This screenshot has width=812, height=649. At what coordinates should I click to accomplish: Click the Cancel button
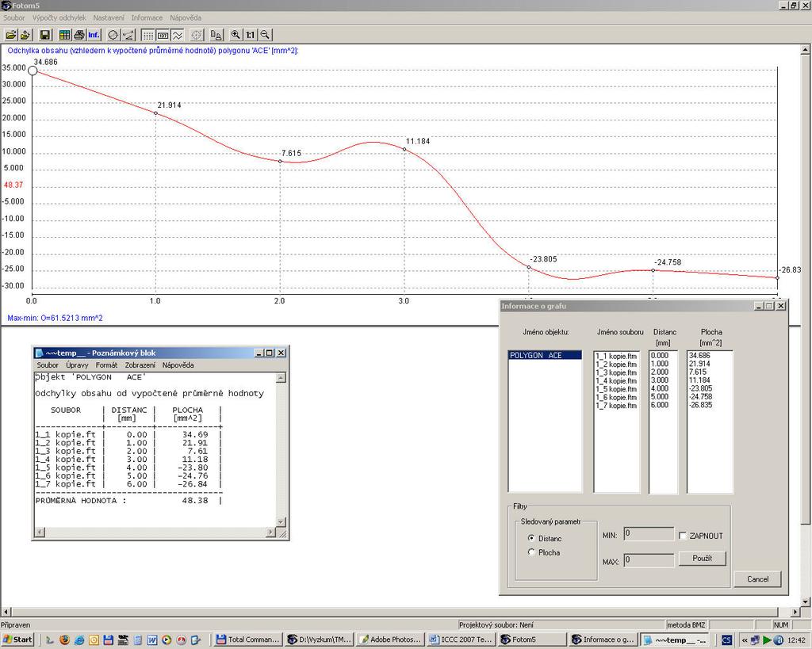(x=757, y=579)
